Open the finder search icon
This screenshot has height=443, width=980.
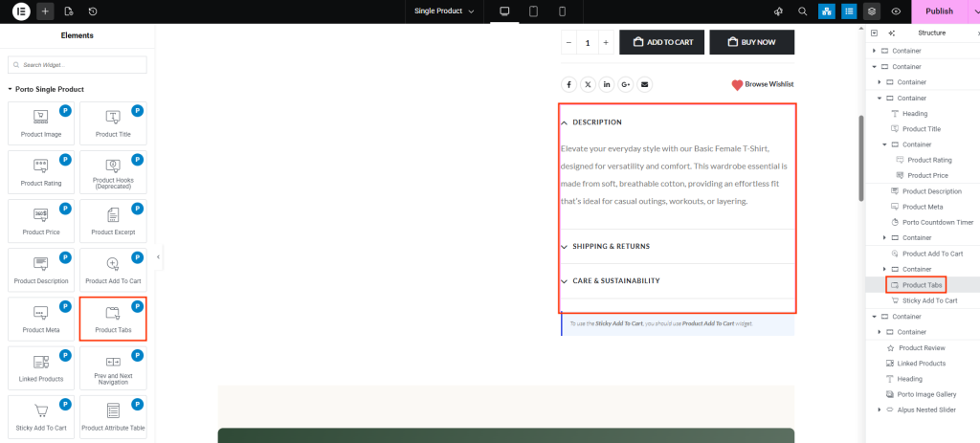pos(802,11)
